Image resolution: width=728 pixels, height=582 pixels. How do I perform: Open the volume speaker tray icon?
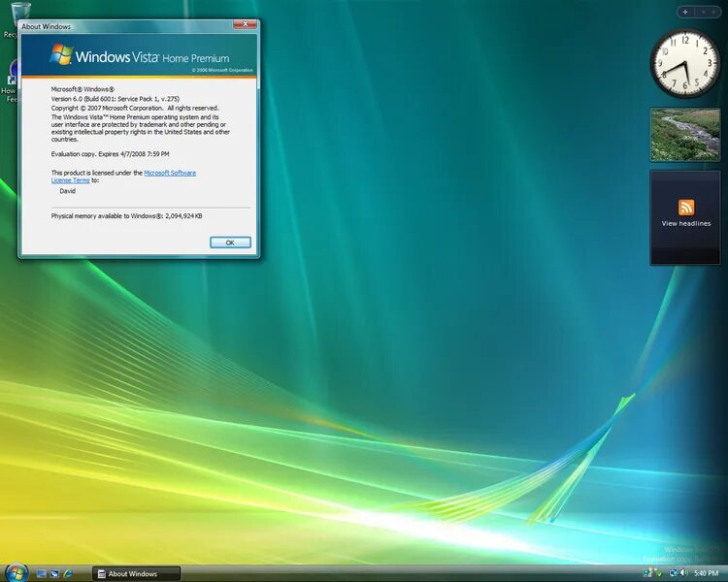pos(684,573)
